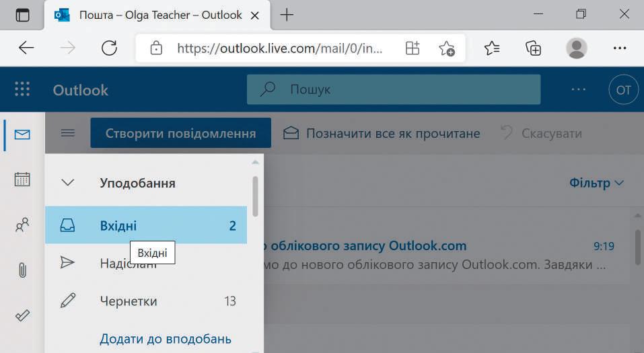Minimize the browser window
644x353 pixels.
click(538, 14)
